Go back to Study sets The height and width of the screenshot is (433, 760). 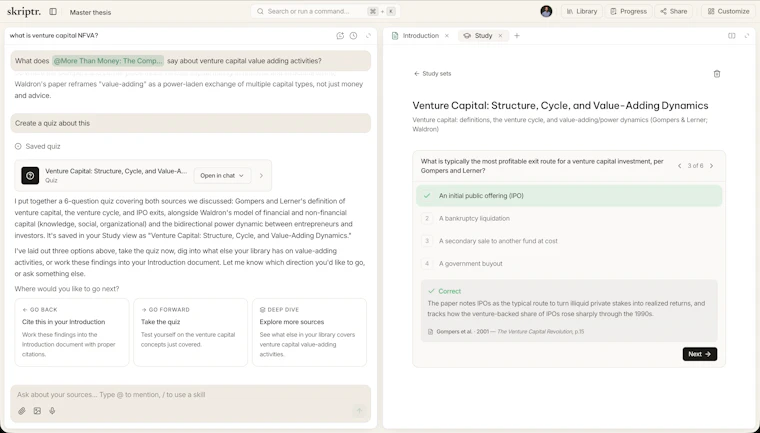click(x=432, y=74)
